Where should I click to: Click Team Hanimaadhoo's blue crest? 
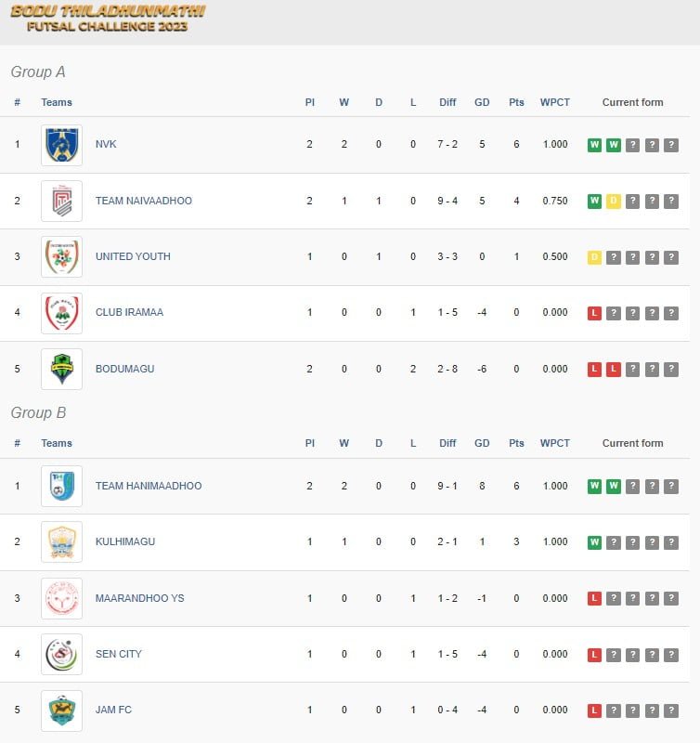[61, 486]
